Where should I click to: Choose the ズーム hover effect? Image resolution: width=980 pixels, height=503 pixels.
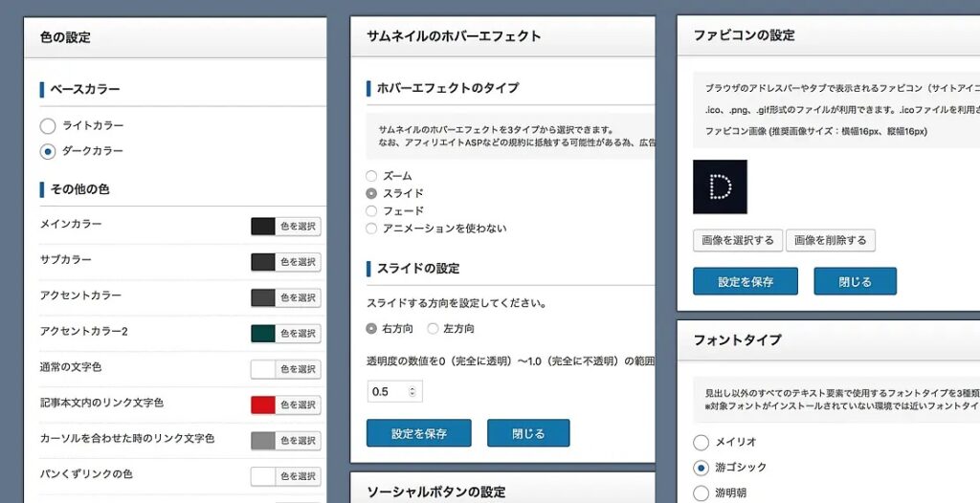[x=371, y=176]
